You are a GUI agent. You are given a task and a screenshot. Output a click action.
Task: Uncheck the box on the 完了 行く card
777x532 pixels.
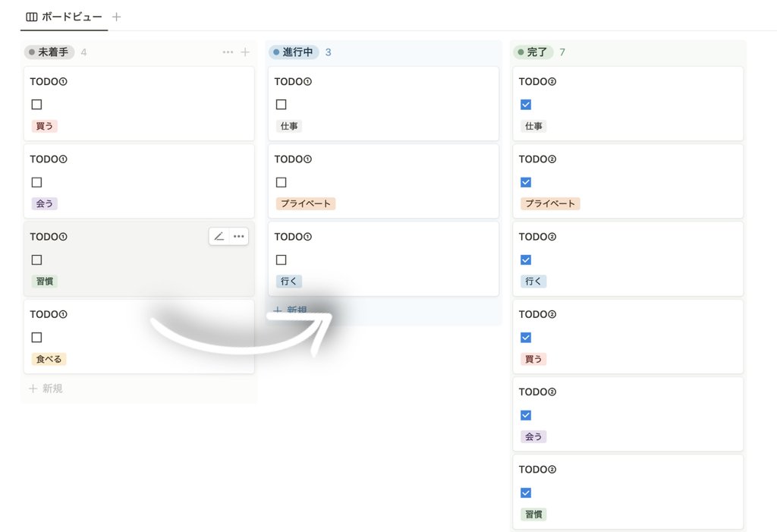pyautogui.click(x=526, y=260)
